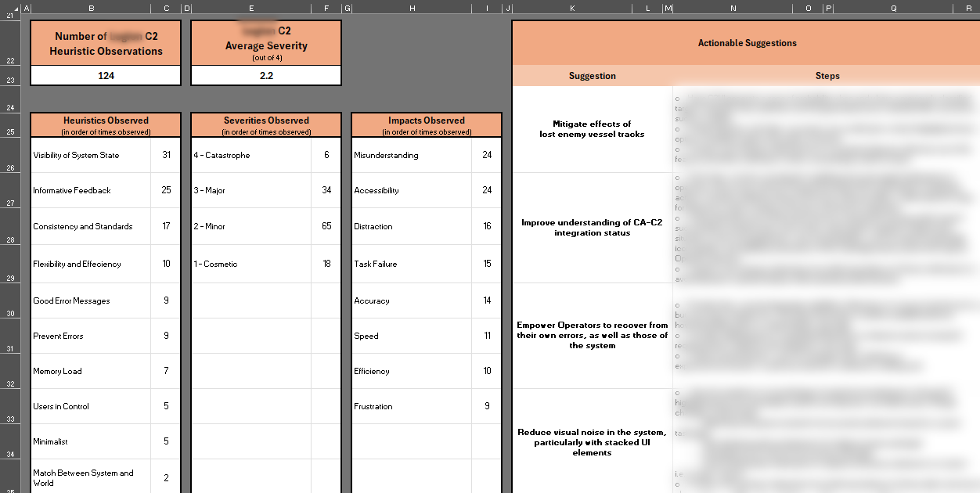
Task: Click the Empower Operators suggestion cell
Action: [592, 336]
